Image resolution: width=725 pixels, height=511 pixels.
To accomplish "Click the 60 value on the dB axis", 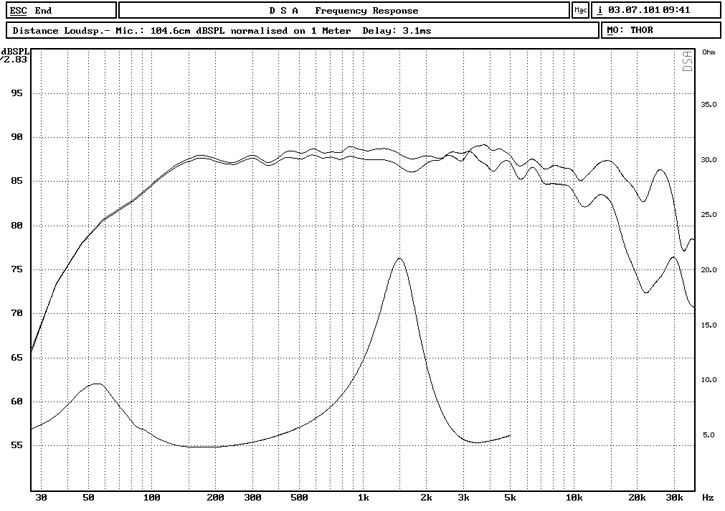I will coord(16,402).
